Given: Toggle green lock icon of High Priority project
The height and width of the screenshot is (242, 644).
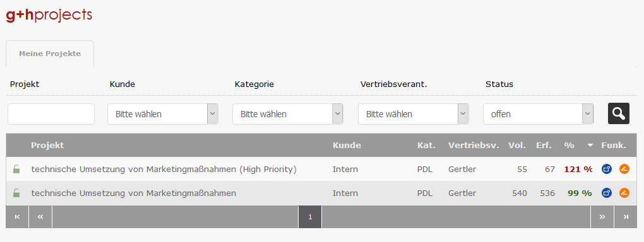Looking at the screenshot, I should click(16, 168).
